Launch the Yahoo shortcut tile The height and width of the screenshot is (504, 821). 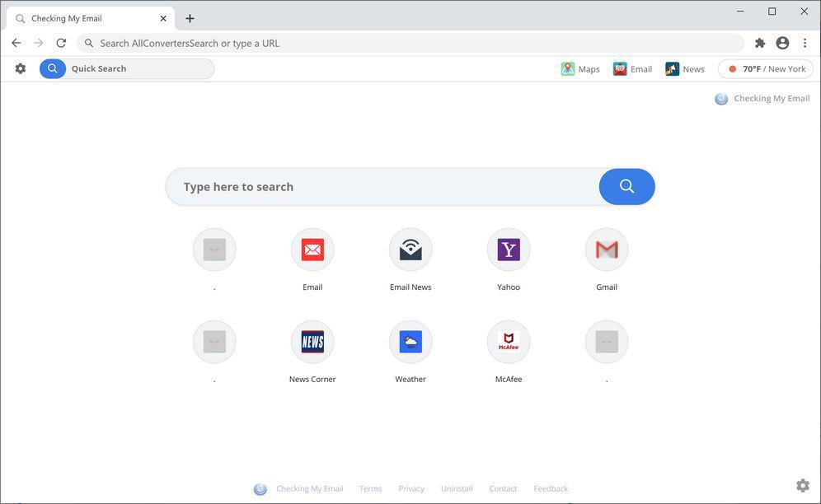[509, 250]
